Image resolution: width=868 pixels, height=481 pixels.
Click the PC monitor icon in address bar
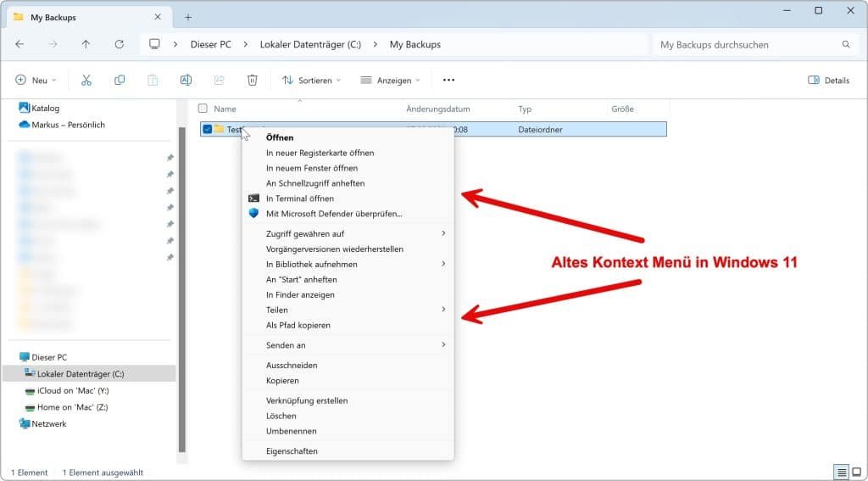[x=154, y=44]
